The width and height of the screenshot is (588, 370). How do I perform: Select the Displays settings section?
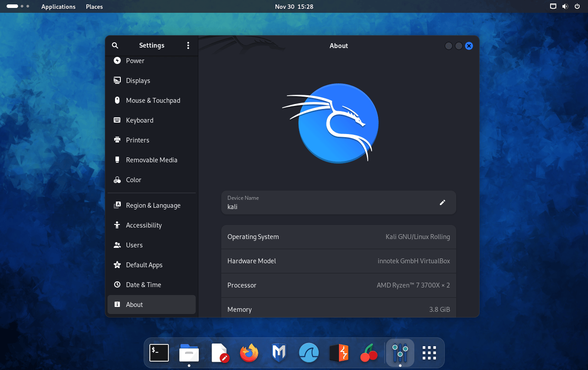[138, 80]
